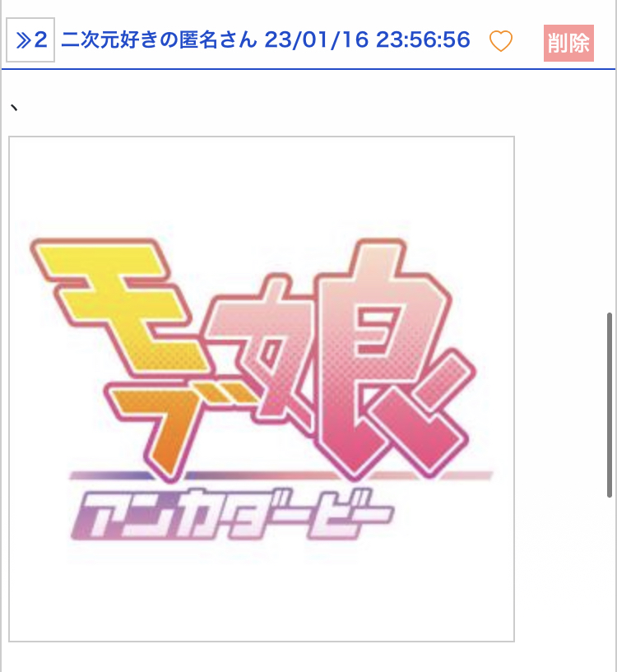Click the time 23:56:56 in the post header
The width and height of the screenshot is (617, 672).
pos(423,39)
